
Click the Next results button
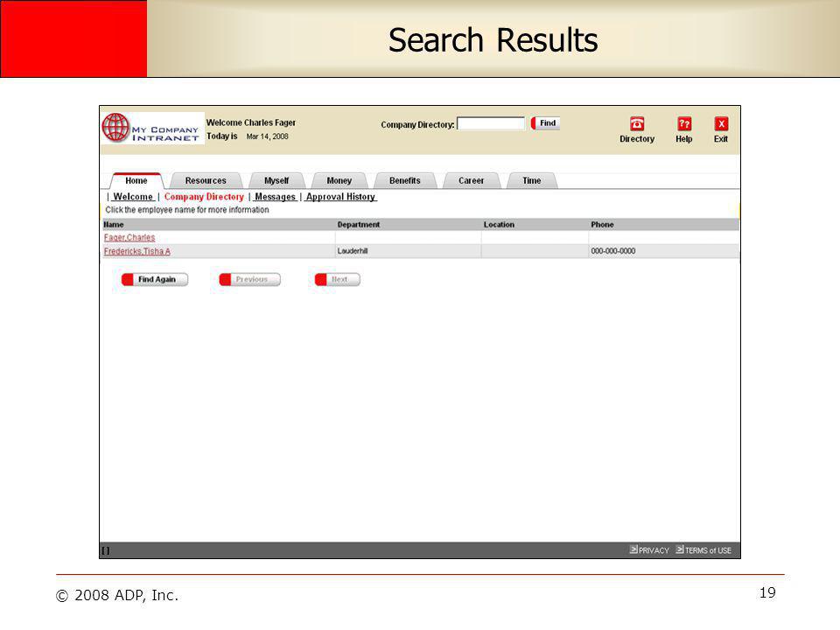point(338,279)
